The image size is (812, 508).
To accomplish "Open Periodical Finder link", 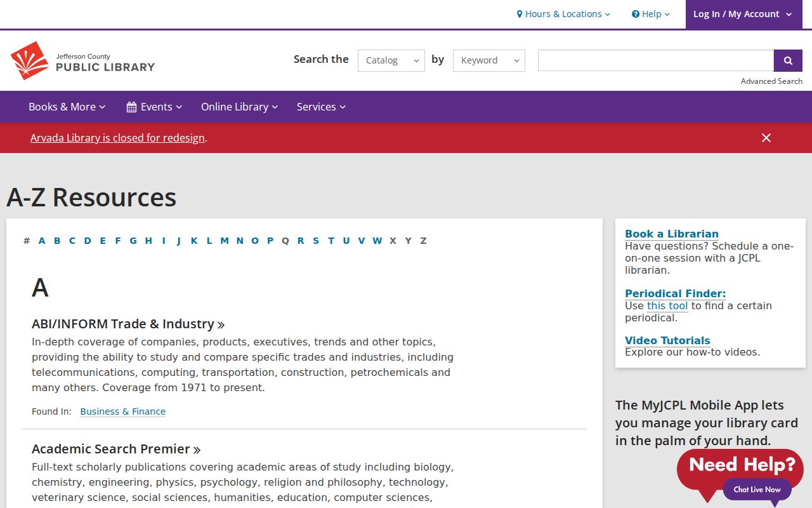I will [675, 293].
